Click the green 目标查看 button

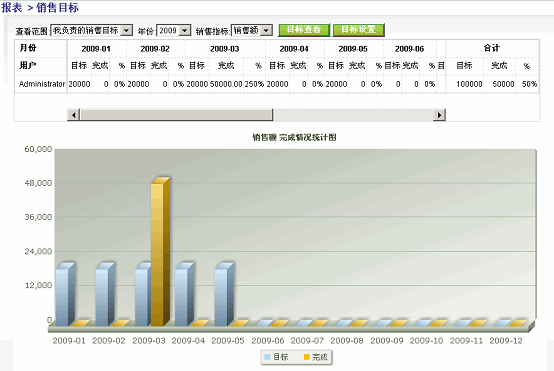pyautogui.click(x=304, y=30)
